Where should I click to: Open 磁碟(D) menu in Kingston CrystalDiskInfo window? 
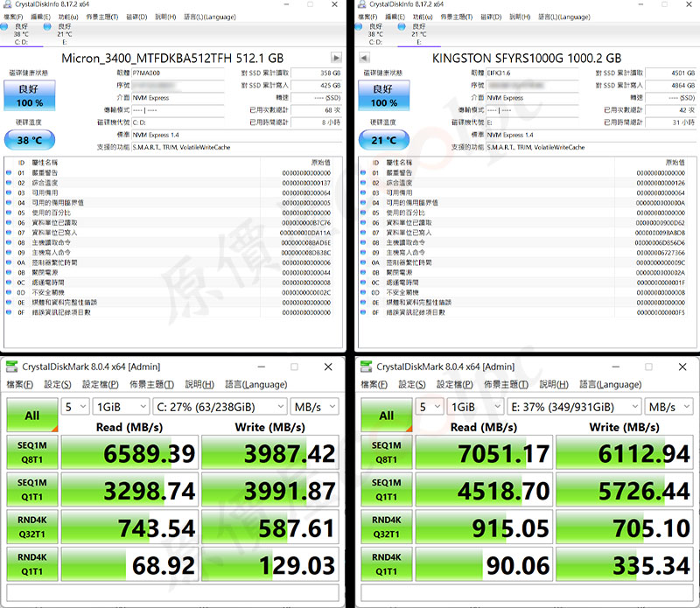[491, 17]
